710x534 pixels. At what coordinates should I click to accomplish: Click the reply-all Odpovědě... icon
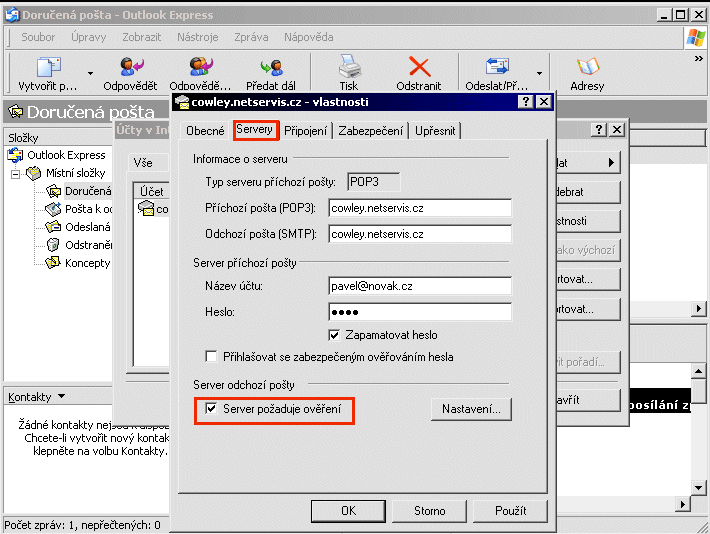201,67
